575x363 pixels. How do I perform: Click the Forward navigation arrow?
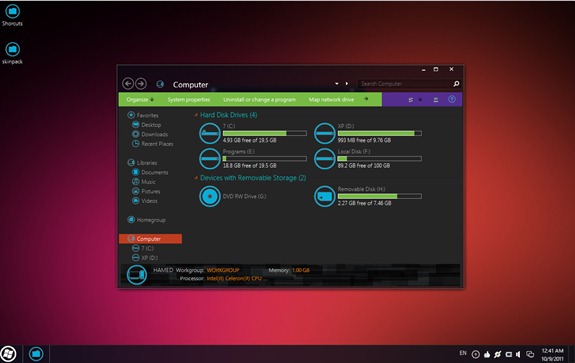click(141, 84)
